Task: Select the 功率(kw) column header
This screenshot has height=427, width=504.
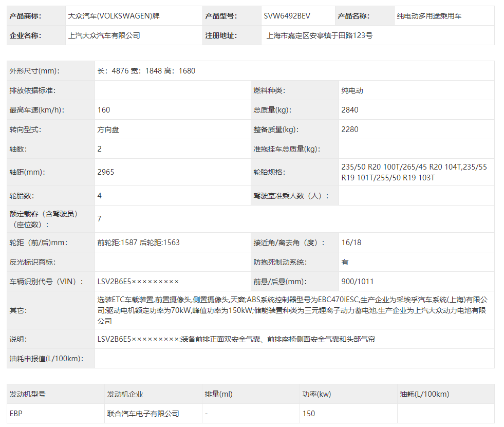Action: point(316,394)
